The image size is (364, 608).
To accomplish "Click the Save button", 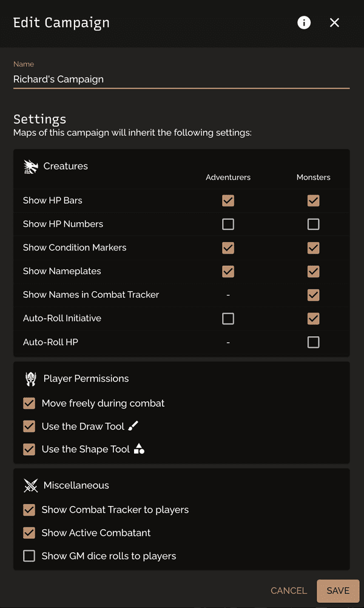I will click(x=338, y=590).
